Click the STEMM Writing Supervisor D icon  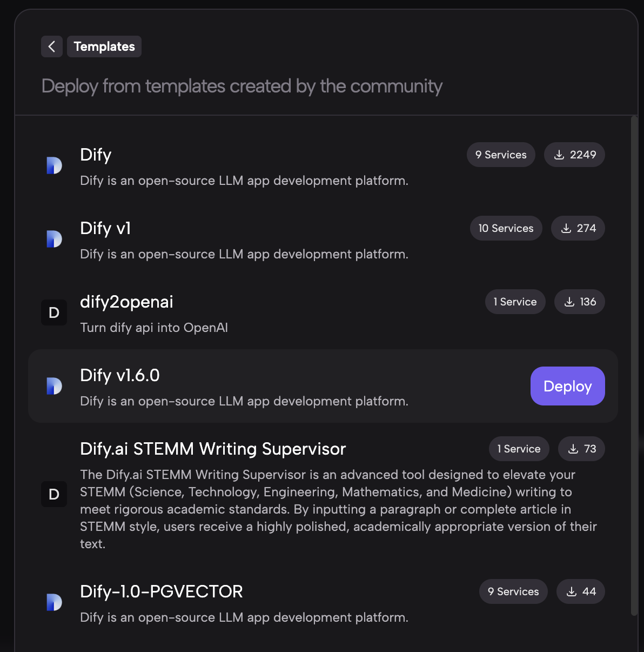[x=54, y=494]
